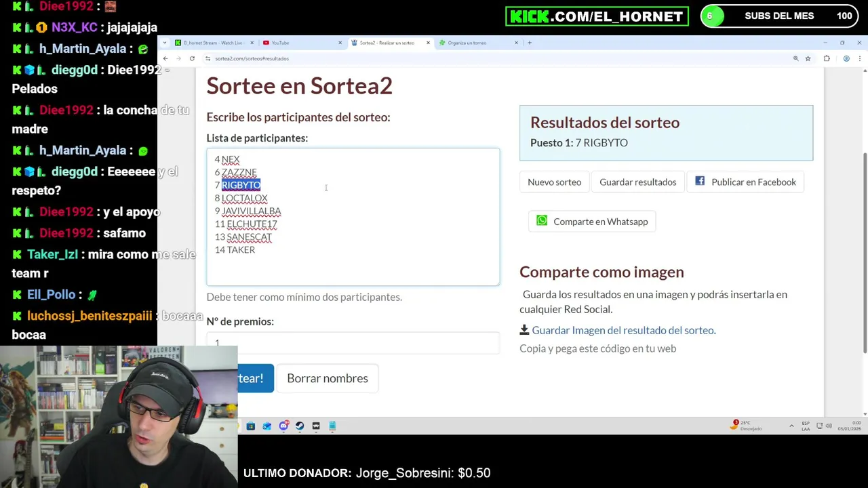Click the taskbar volume icon

click(x=829, y=426)
